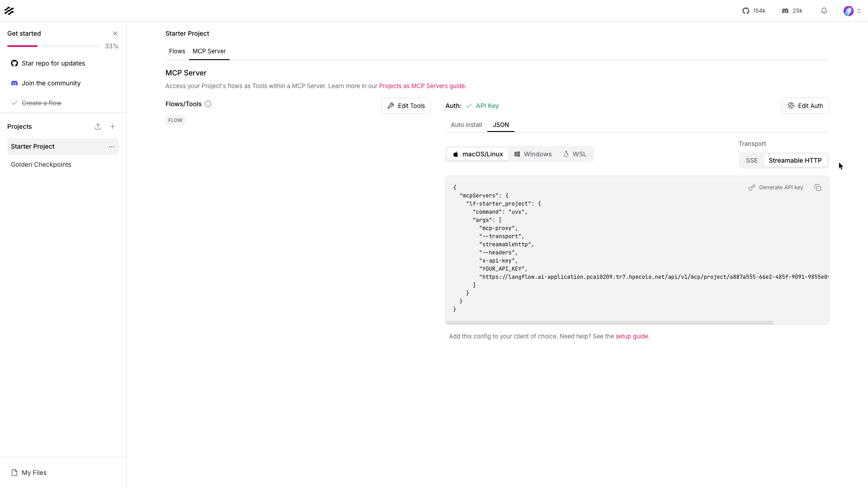Select the MCP Server tab
868x488 pixels.
pyautogui.click(x=209, y=51)
